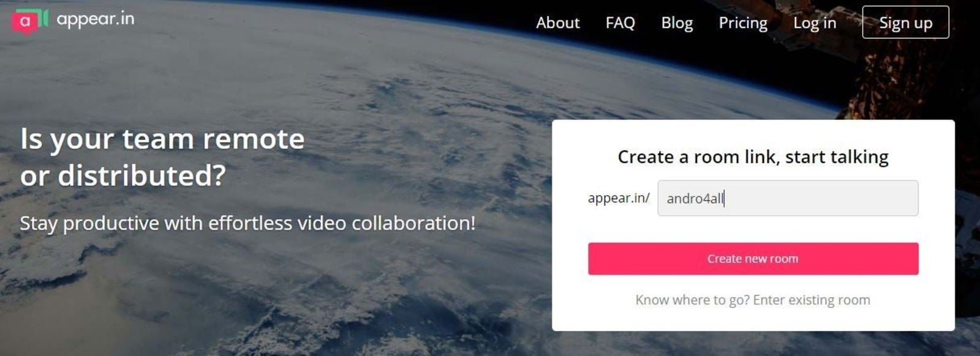Click the 'appear.in/' URL prefix label
This screenshot has height=356, width=980.
(619, 198)
